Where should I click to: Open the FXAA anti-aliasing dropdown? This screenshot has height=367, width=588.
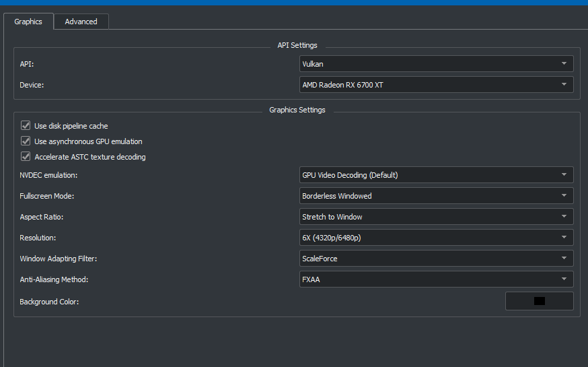(436, 279)
